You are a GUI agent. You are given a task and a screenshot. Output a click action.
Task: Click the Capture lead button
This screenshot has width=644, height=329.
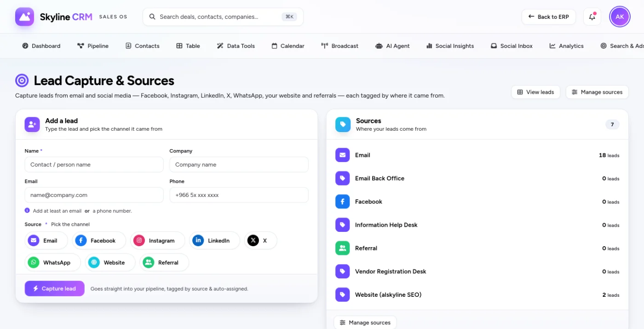pyautogui.click(x=55, y=289)
